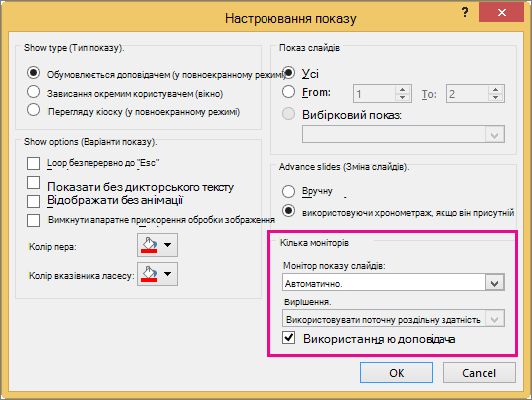The width and height of the screenshot is (532, 400).
Task: Click the Показ слайдів group label
Action: (309, 48)
